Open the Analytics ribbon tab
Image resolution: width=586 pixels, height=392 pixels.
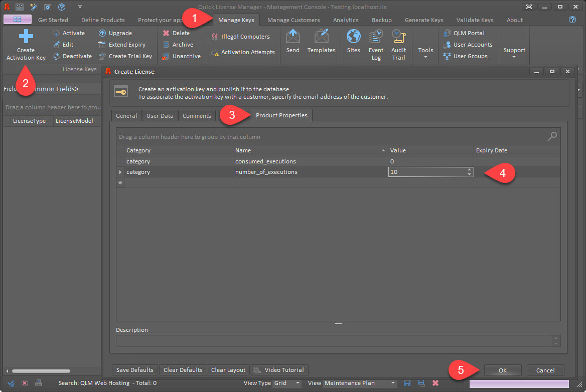pos(346,20)
